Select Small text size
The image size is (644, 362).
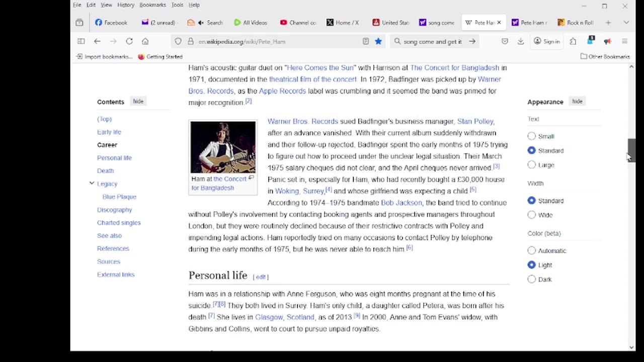[532, 136]
